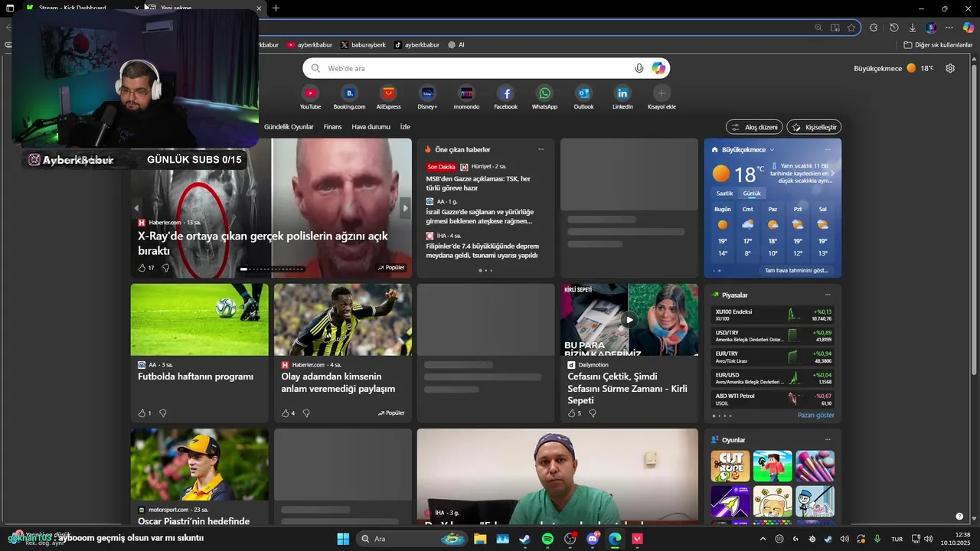The image size is (980, 551).
Task: Open the Facebook shortcut tile
Action: click(505, 93)
